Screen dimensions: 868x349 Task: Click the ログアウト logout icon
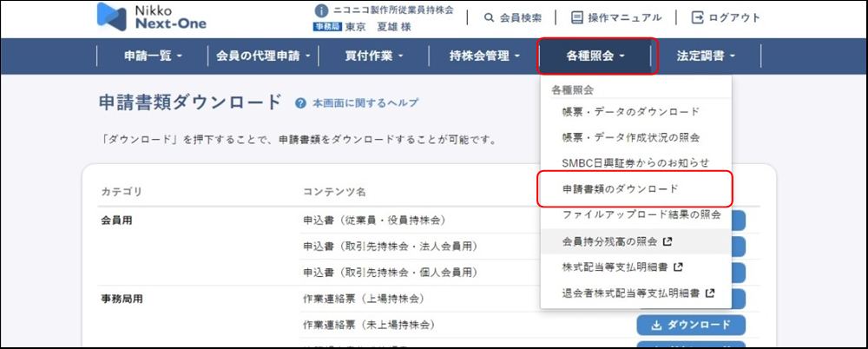click(x=698, y=17)
